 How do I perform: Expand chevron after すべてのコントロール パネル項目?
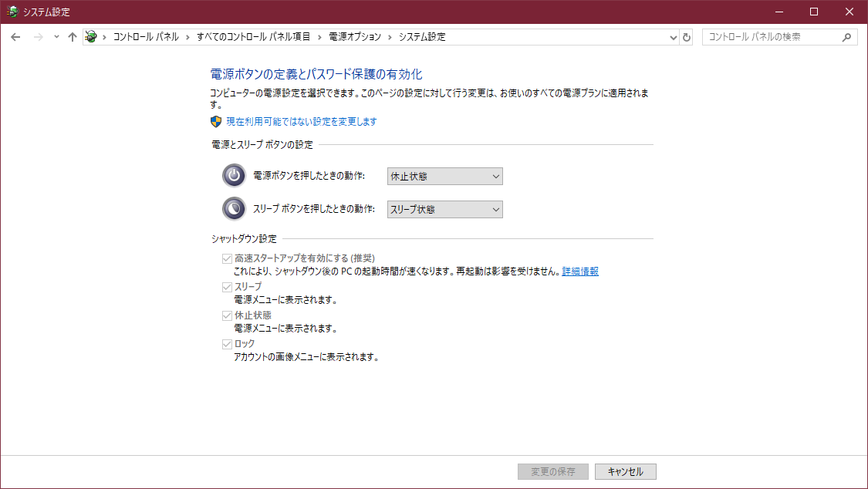319,37
